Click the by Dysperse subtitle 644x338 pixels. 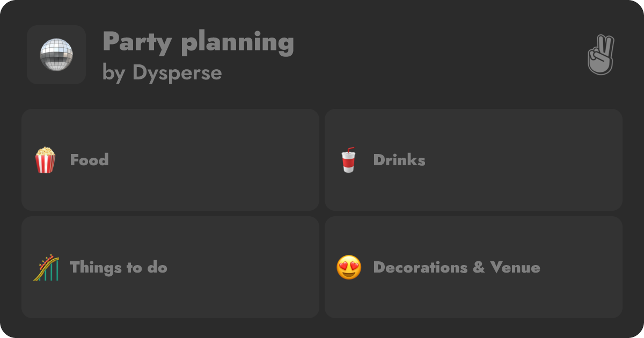tap(162, 73)
